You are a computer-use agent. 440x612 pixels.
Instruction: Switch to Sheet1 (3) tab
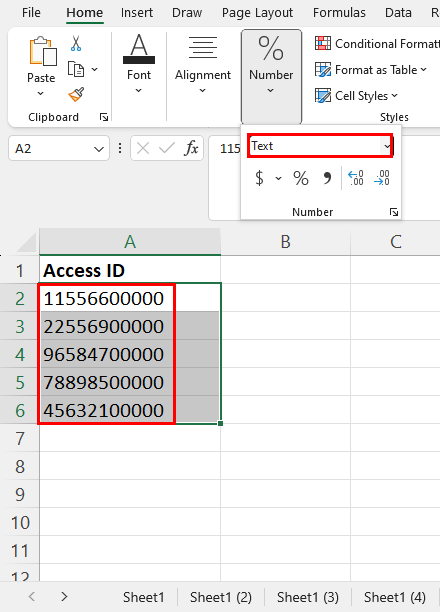click(308, 597)
